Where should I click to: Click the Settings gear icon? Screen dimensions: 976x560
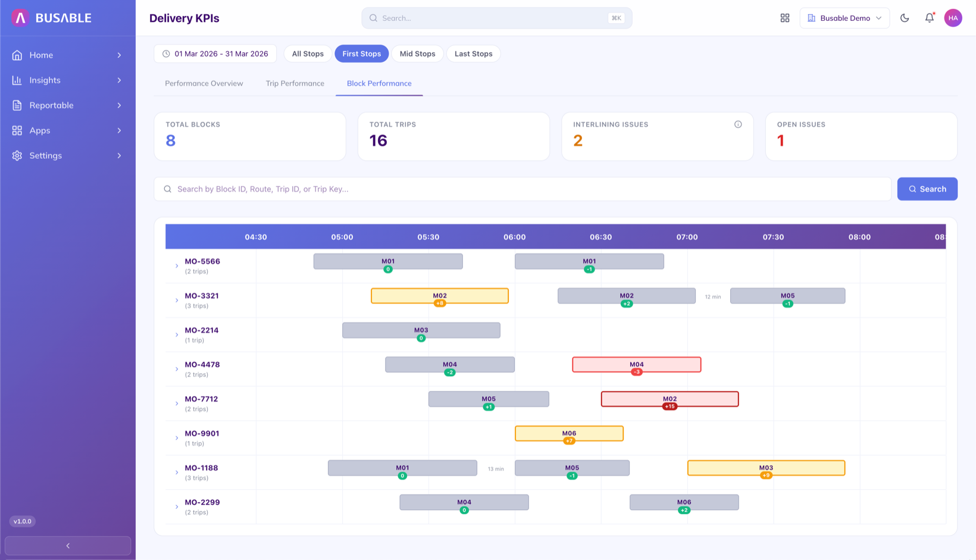tap(17, 155)
